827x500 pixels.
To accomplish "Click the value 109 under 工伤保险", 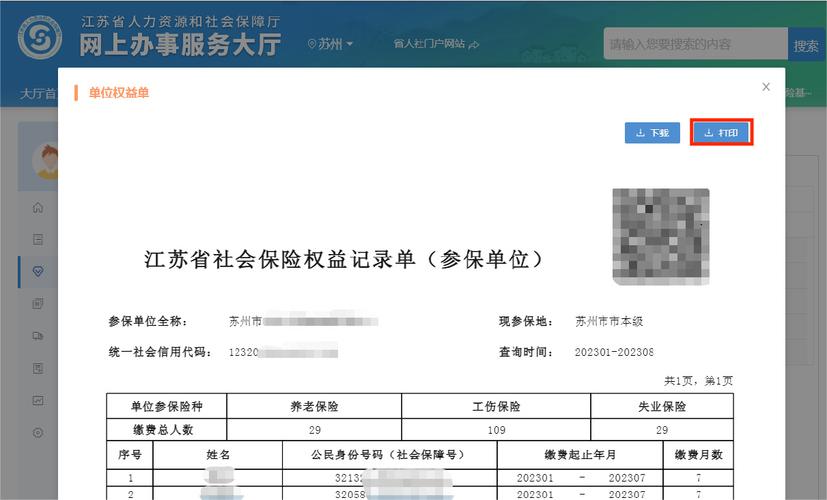I will [x=496, y=430].
